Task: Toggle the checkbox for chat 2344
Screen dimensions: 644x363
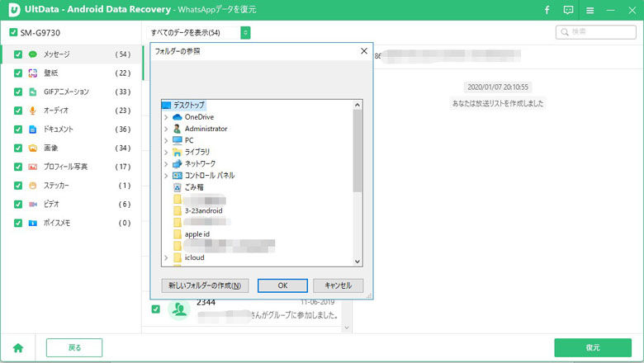Action: tap(156, 309)
